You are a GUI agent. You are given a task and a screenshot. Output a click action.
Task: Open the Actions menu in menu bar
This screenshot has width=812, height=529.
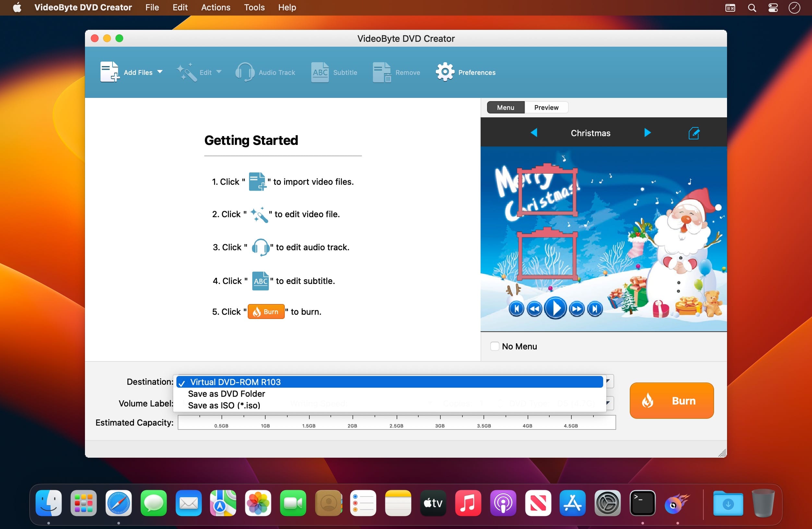click(215, 7)
